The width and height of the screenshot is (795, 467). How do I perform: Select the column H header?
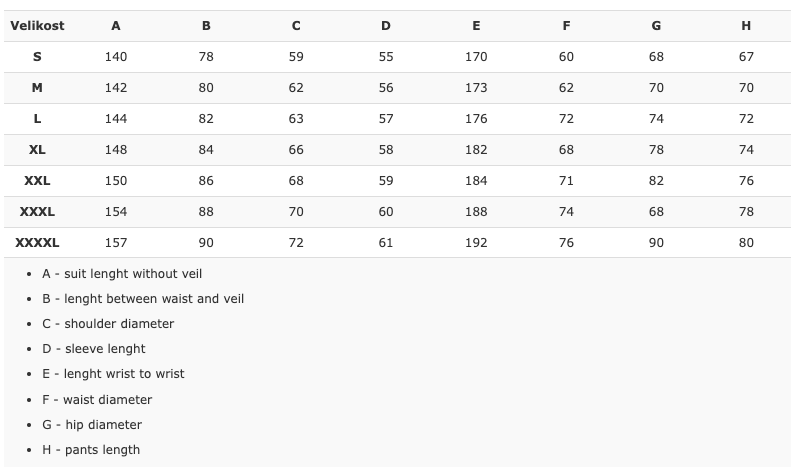point(746,26)
